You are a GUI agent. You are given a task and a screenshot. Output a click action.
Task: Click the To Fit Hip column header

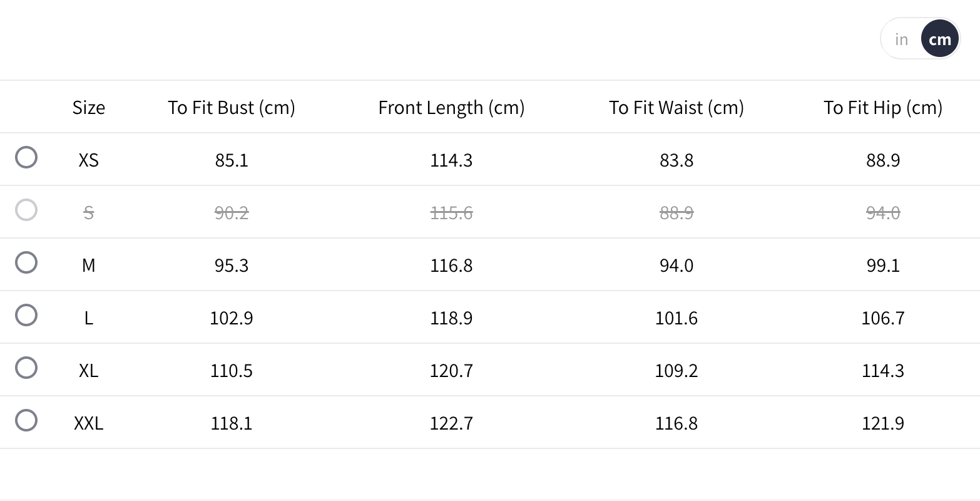coord(883,108)
